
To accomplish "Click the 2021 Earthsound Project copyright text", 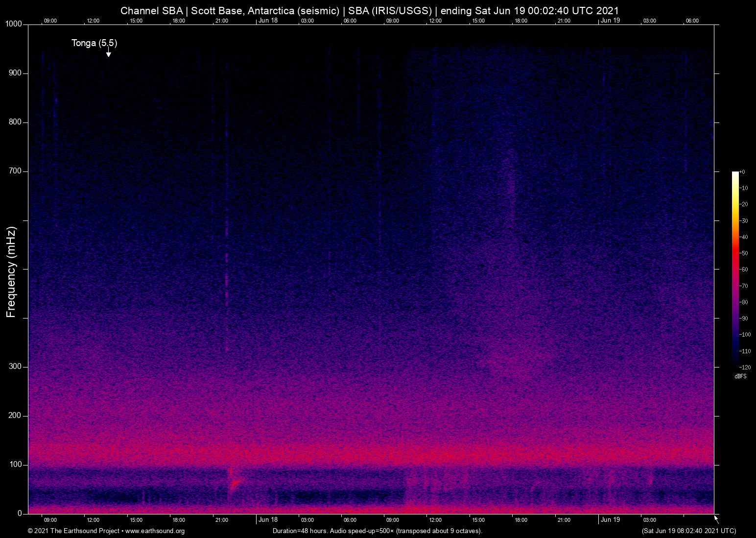I will pyautogui.click(x=73, y=531).
